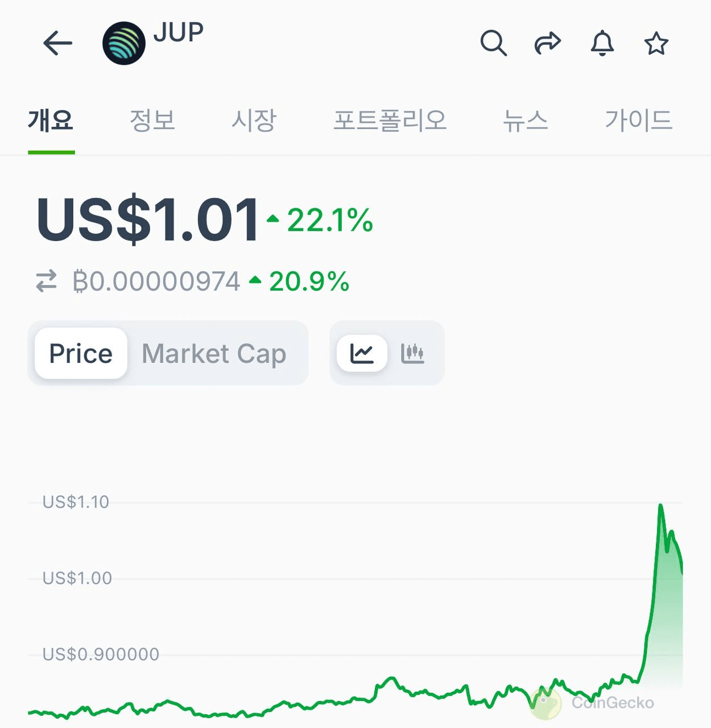This screenshot has height=728, width=711.
Task: Switch to the 뉴스 tab
Action: [526, 121]
